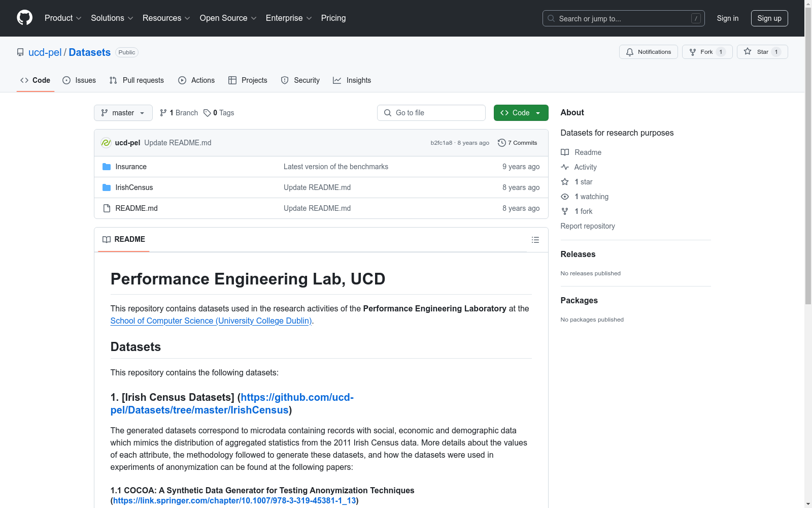Image resolution: width=812 pixels, height=508 pixels.
Task: Click the repository book icon beside ucd-pel
Action: 20,52
